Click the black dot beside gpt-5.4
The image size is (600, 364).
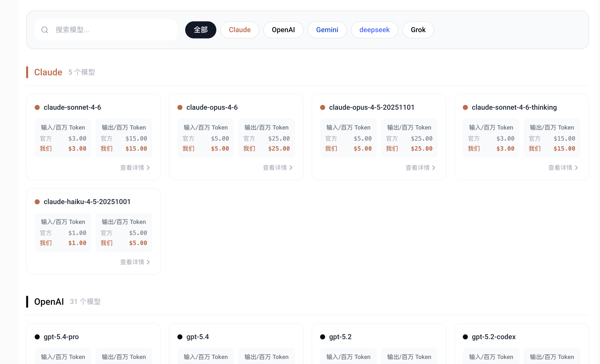180,337
